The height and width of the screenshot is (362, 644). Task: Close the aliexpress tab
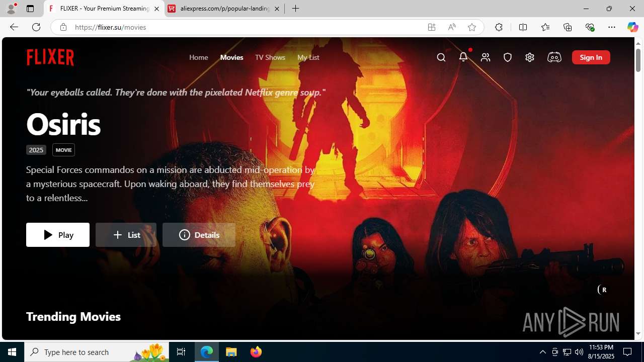(x=277, y=9)
